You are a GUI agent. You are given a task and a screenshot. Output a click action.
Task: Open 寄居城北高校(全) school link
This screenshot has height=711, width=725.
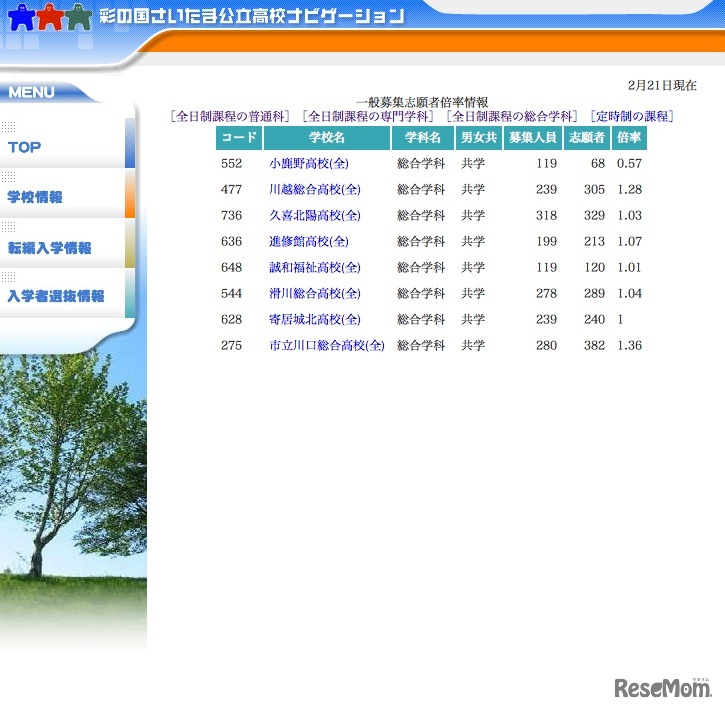coord(315,319)
